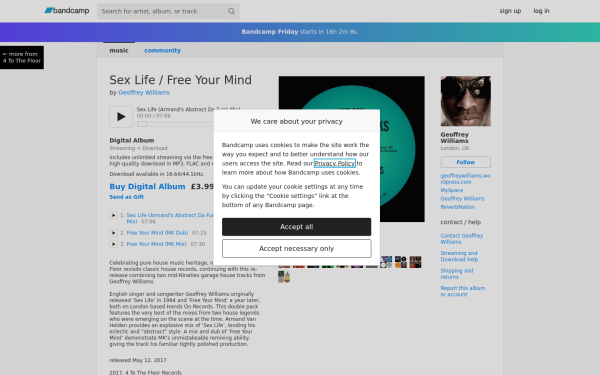
Task: Play track 1 Sex Life (Armand's Abstract Da Funk Mix)
Action: [x=113, y=215]
